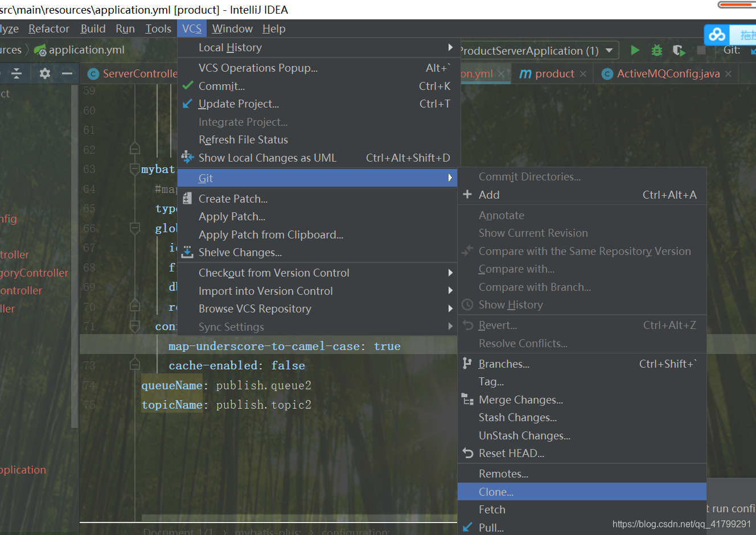Click the collapse all icon in project panel
Viewport: 756px width, 535px height.
point(17,73)
